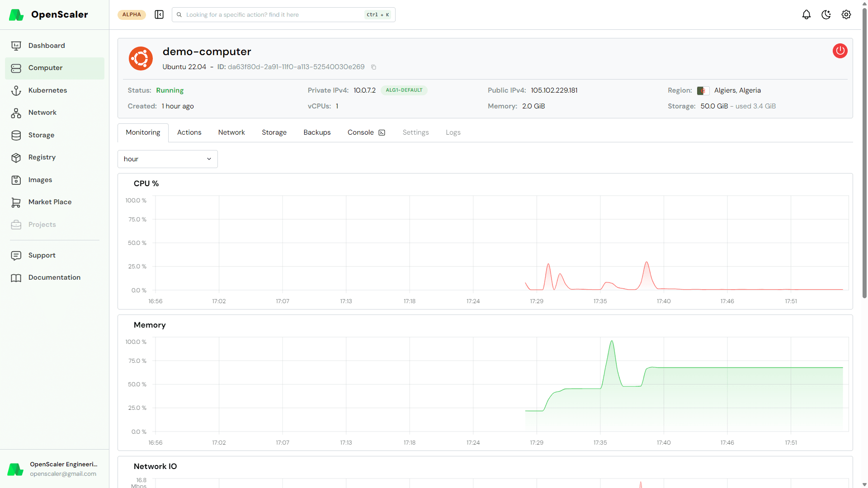The width and height of the screenshot is (868, 488).
Task: Open the Images section
Action: [55, 180]
